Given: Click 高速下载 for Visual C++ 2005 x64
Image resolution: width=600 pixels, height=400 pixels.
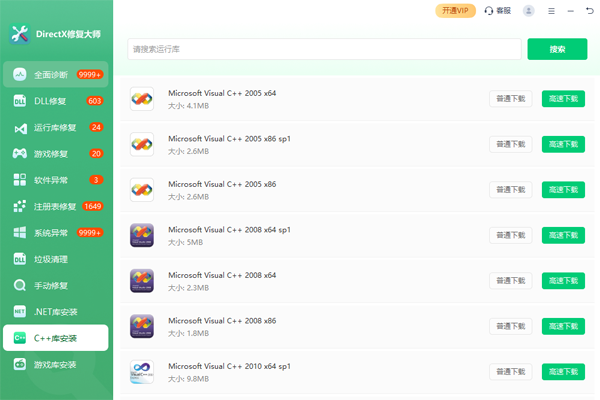Looking at the screenshot, I should [x=563, y=98].
